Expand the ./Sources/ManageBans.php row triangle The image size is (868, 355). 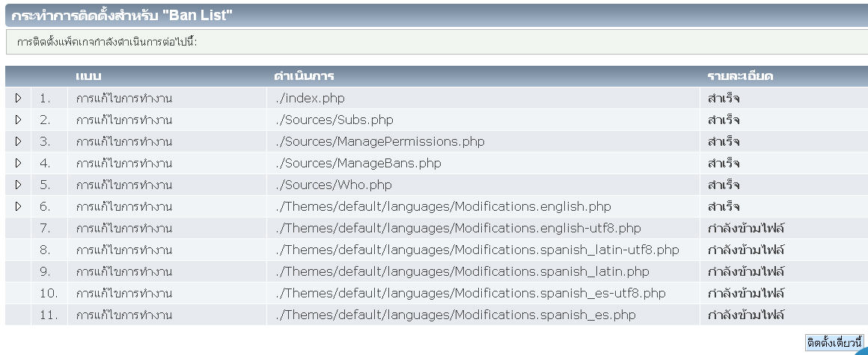(18, 163)
